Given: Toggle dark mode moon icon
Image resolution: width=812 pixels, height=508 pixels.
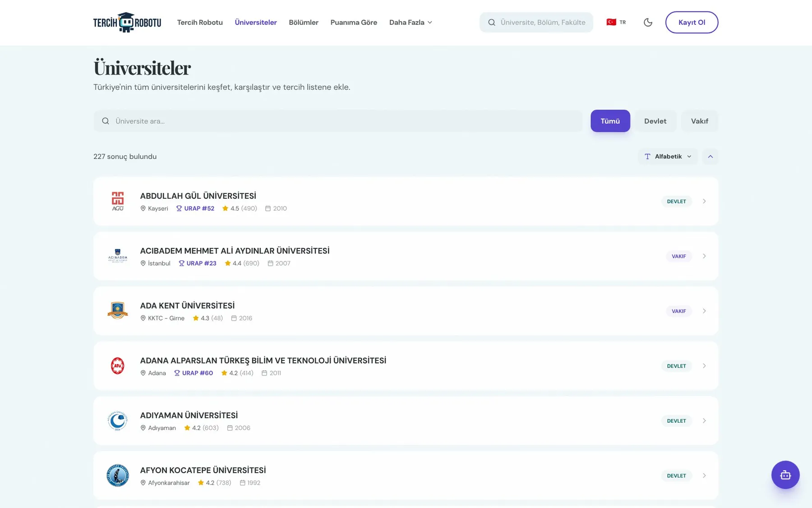Looking at the screenshot, I should pyautogui.click(x=648, y=22).
